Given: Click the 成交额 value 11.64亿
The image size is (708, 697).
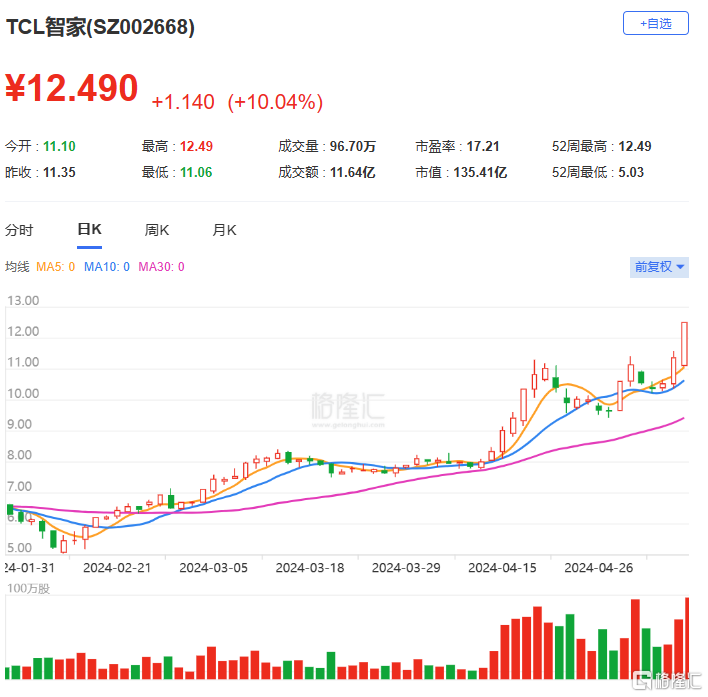Looking at the screenshot, I should [x=353, y=172].
